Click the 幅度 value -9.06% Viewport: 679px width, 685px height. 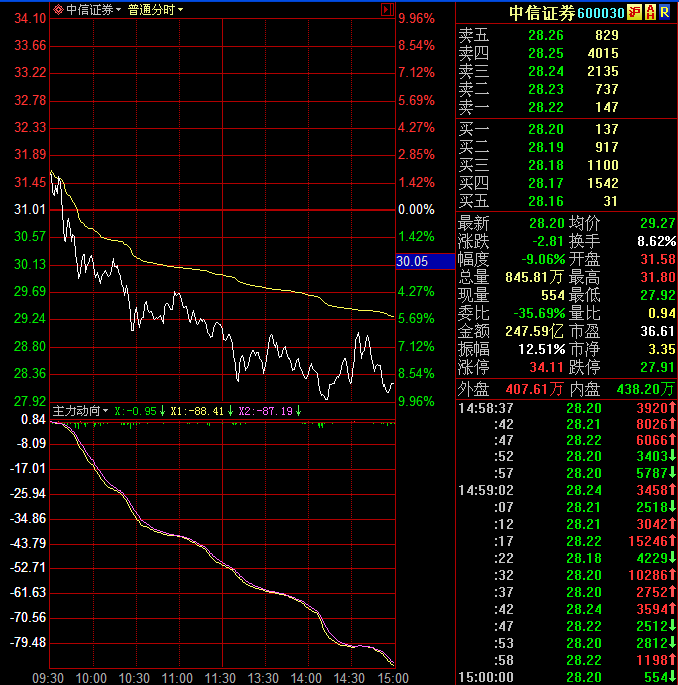coord(543,259)
